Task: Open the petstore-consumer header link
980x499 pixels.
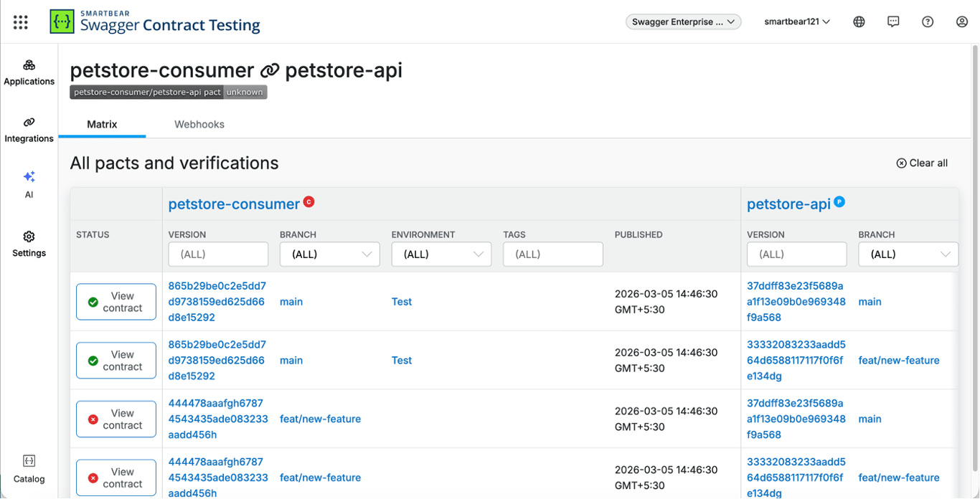Action: 234,204
